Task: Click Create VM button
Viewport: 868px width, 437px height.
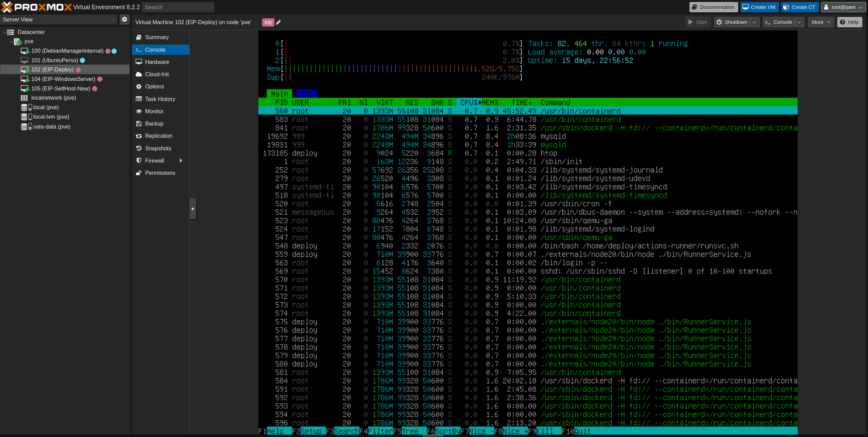Action: [x=759, y=7]
